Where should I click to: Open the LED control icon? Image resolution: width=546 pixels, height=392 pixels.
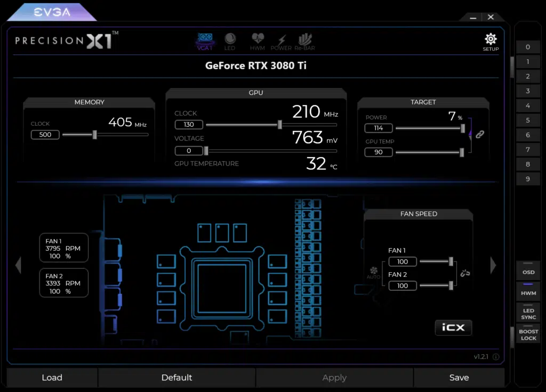click(230, 41)
